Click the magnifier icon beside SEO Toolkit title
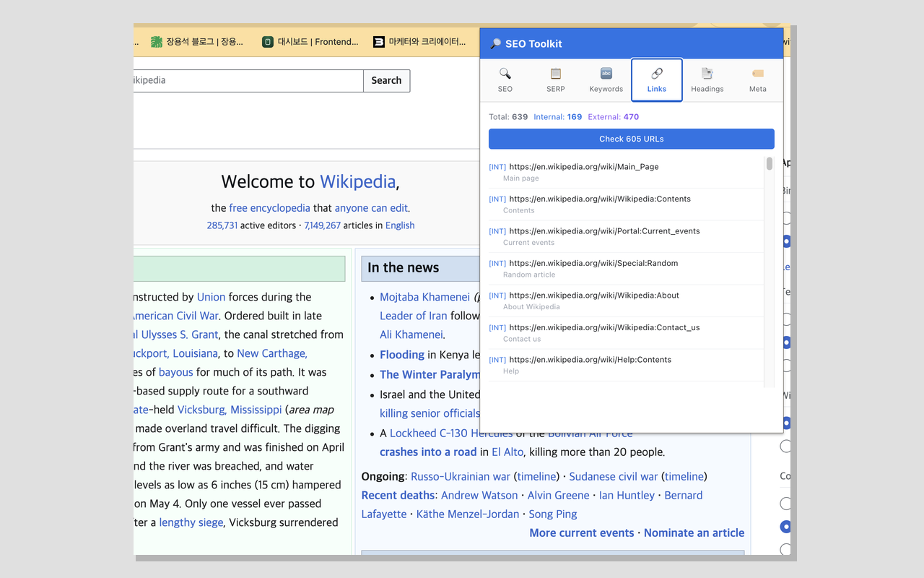The height and width of the screenshot is (578, 924). (x=495, y=44)
